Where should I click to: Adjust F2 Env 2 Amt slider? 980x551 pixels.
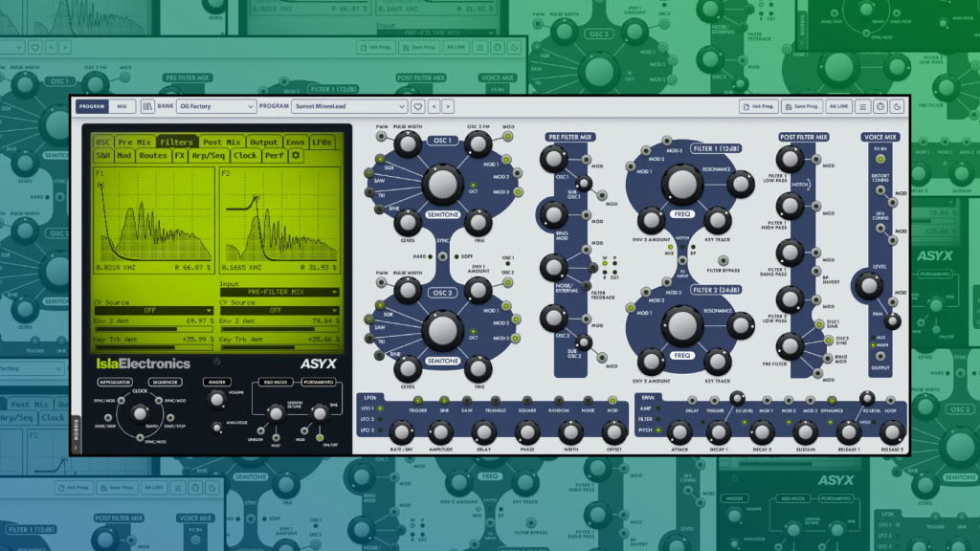tap(279, 329)
